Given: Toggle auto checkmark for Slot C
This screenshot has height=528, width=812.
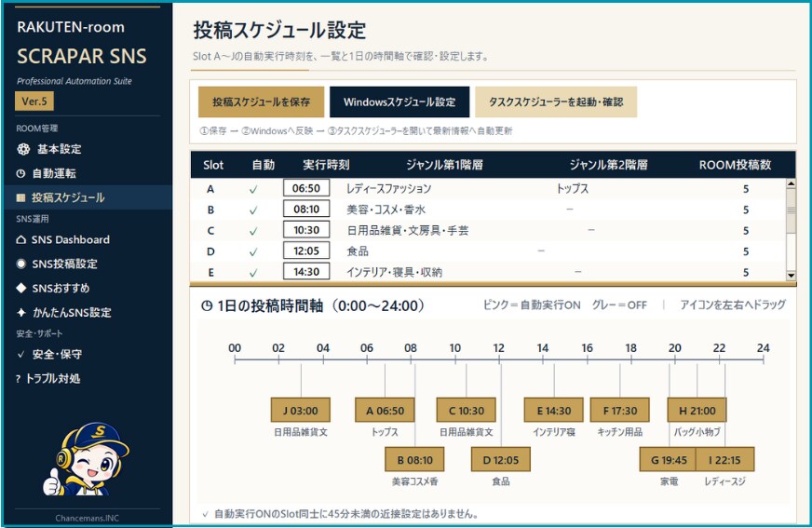Looking at the screenshot, I should (253, 231).
